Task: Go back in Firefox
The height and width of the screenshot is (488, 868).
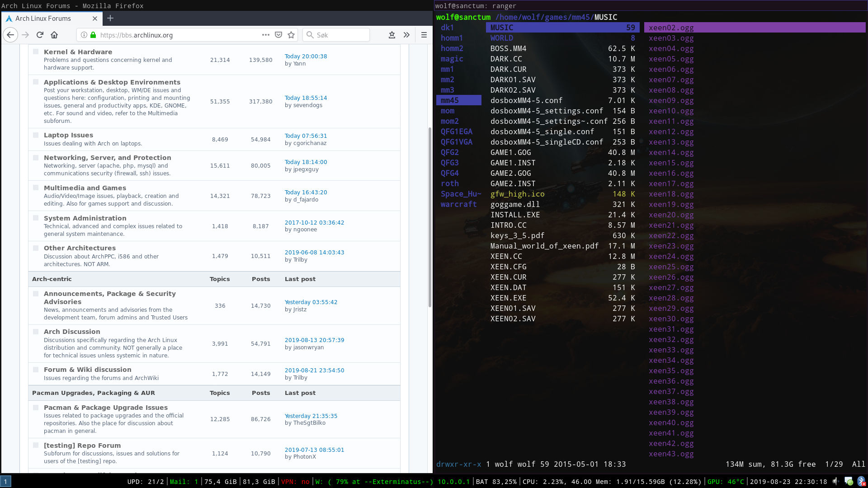Action: (10, 35)
